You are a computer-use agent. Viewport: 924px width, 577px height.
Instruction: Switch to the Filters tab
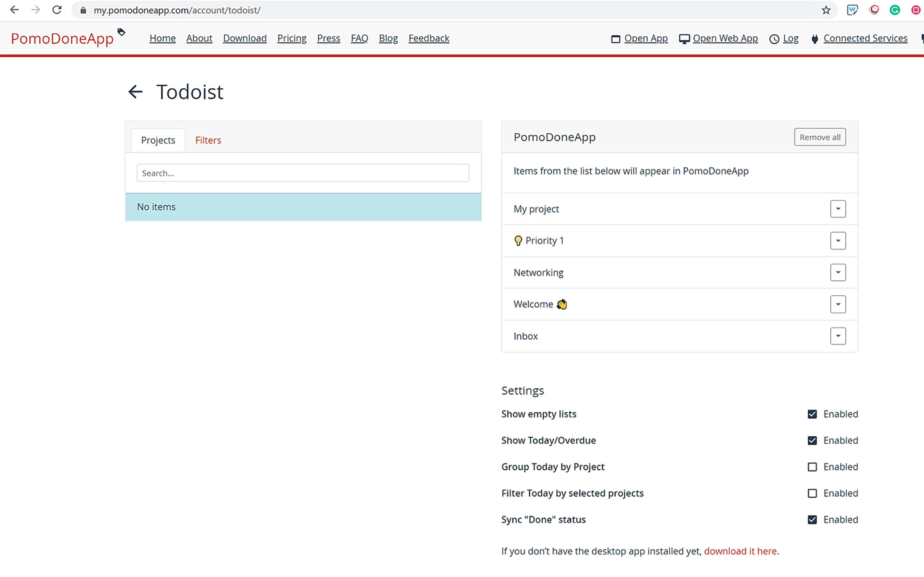pyautogui.click(x=208, y=140)
